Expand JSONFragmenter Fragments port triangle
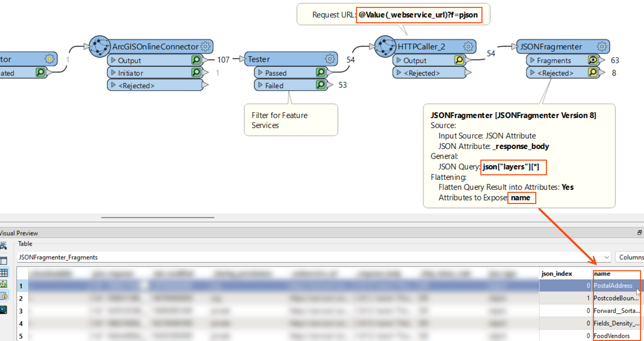 (x=532, y=60)
